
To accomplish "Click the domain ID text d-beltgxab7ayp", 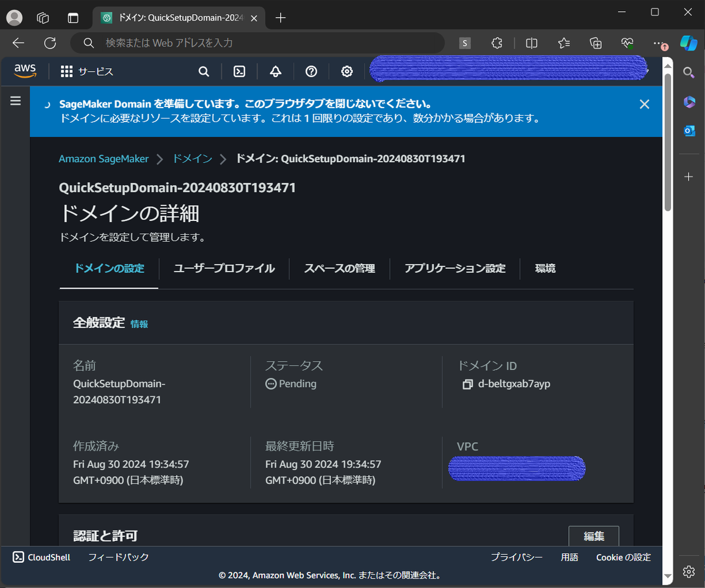I will 515,384.
